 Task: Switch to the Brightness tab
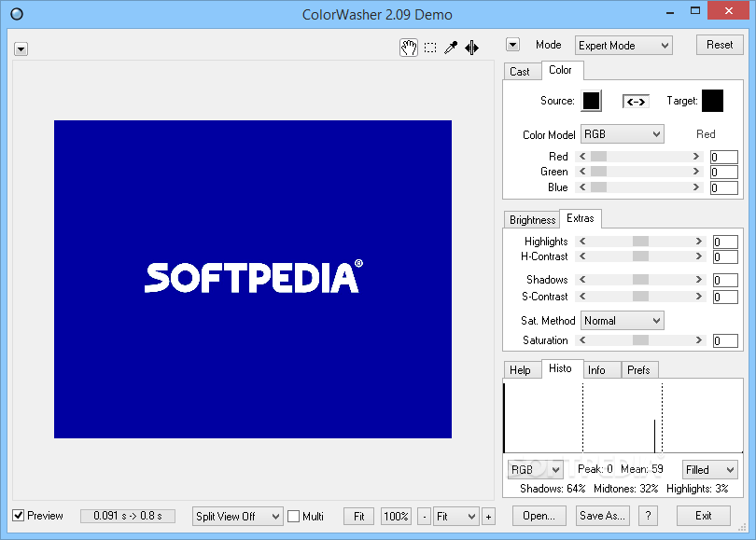[532, 220]
